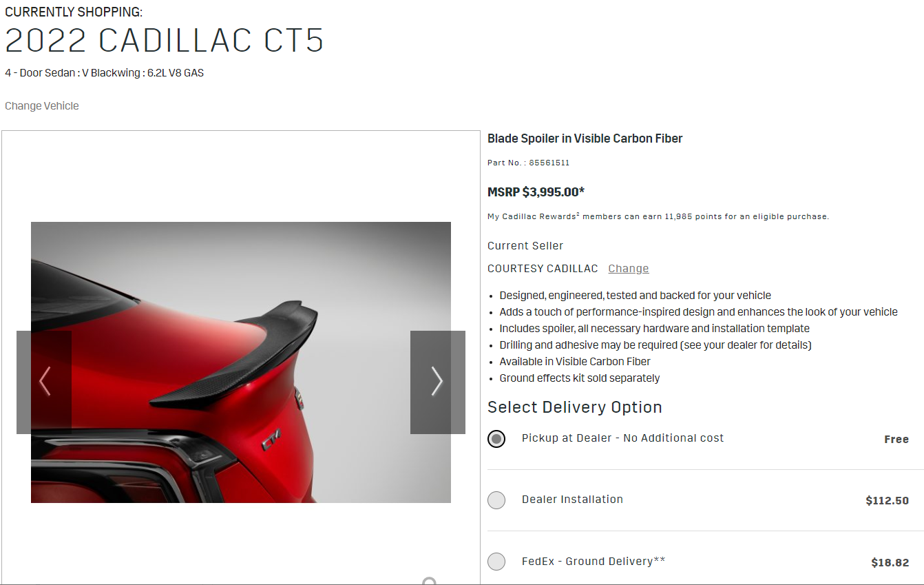
Task: Click the MSRP $3,995.00 price text
Action: (536, 192)
